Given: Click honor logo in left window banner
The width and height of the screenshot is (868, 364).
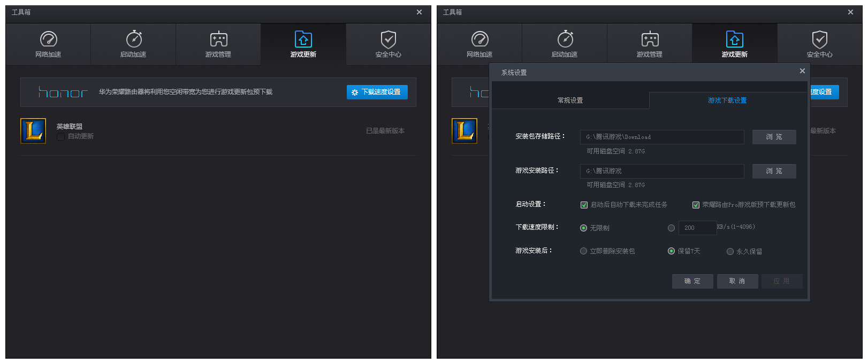Looking at the screenshot, I should (63, 92).
